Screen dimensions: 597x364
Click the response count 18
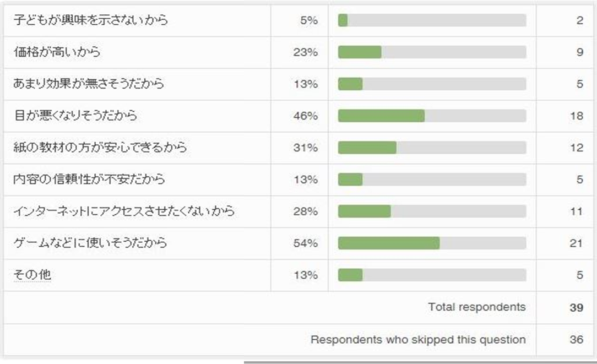tap(576, 116)
